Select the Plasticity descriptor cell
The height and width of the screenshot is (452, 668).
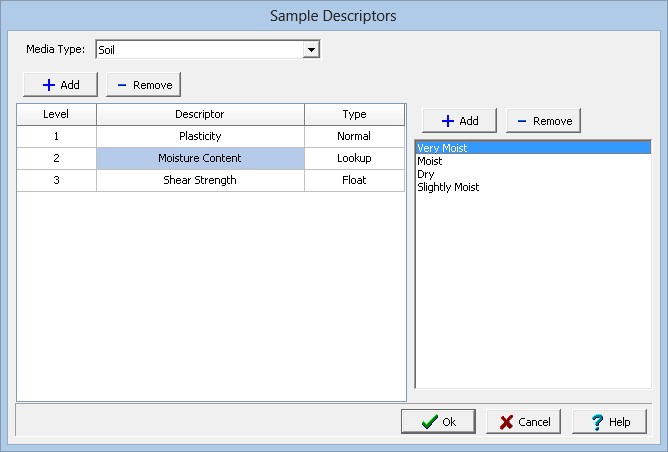click(200, 136)
